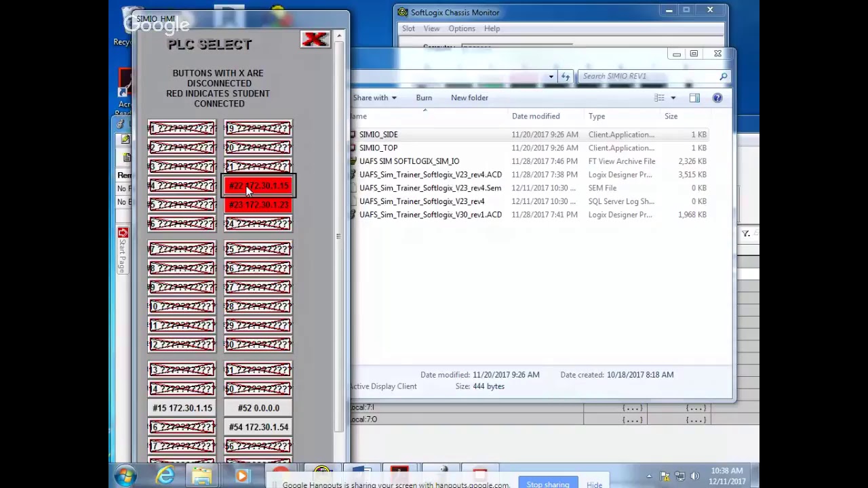The height and width of the screenshot is (488, 868).
Task: Select red PLC button #23 172.30.1.23
Action: click(258, 205)
